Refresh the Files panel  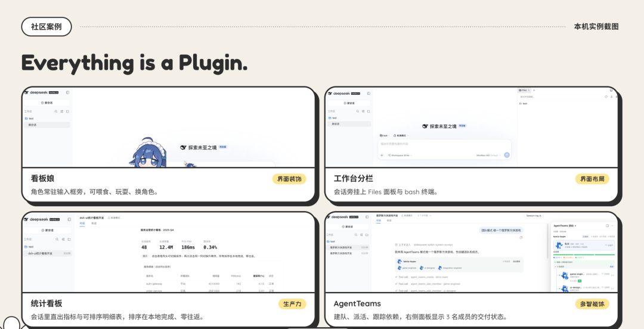coord(606,97)
